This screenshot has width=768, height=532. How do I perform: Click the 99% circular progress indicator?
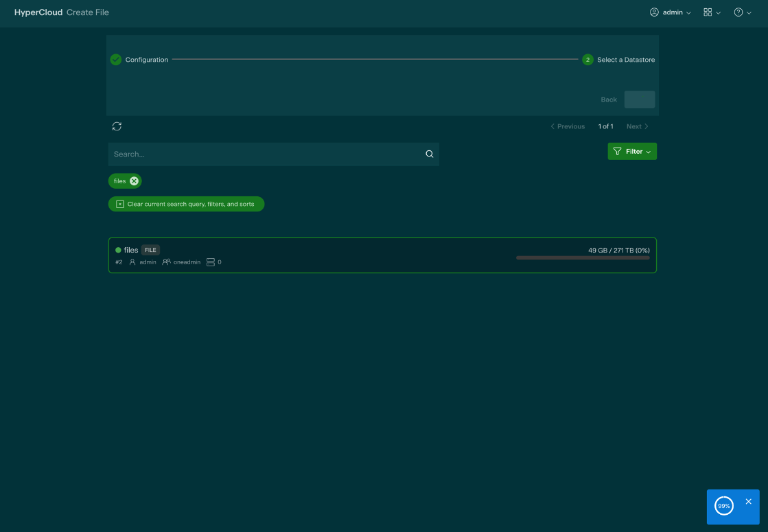tap(723, 506)
